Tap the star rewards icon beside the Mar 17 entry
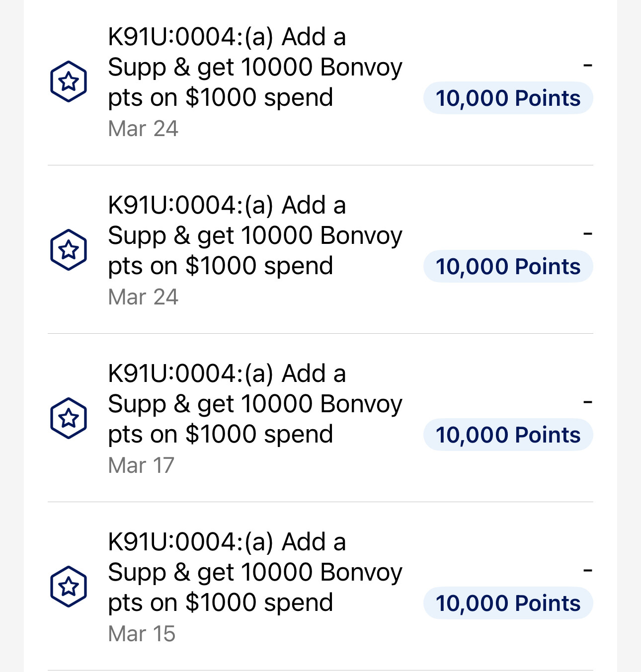Image resolution: width=641 pixels, height=672 pixels. [69, 418]
